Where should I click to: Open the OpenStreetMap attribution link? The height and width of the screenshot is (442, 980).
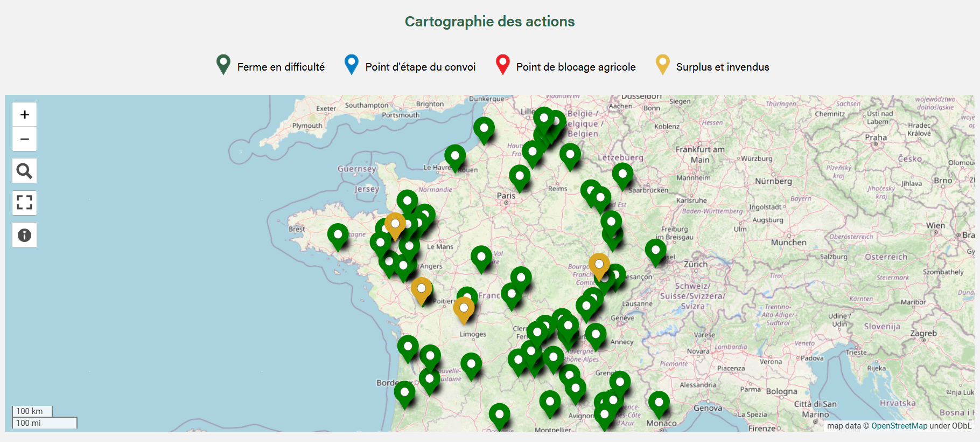pyautogui.click(x=899, y=426)
